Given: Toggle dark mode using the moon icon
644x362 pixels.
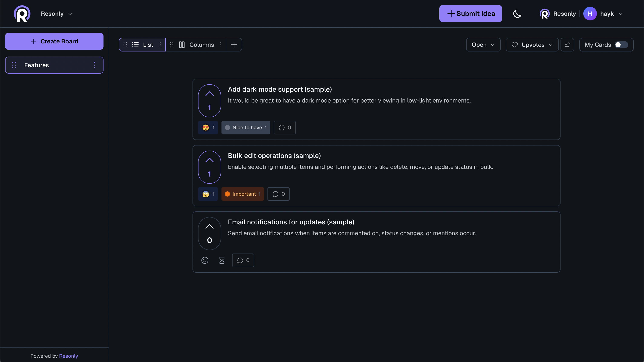Looking at the screenshot, I should click(517, 13).
